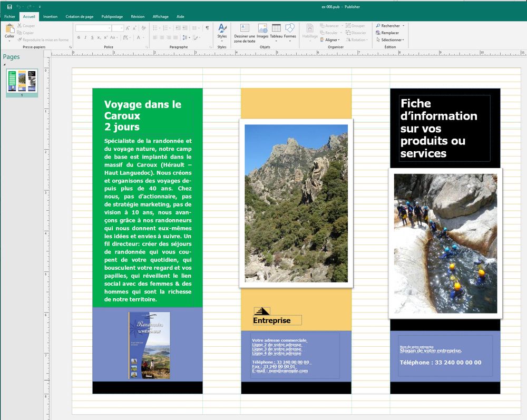The height and width of the screenshot is (420, 527).
Task: Expand the font name combo box
Action: tap(110, 28)
